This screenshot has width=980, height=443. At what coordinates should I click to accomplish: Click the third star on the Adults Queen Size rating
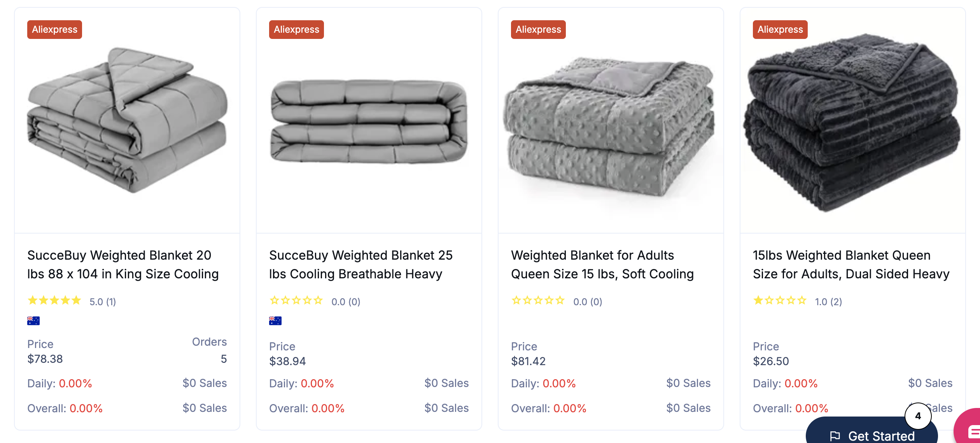tap(538, 301)
